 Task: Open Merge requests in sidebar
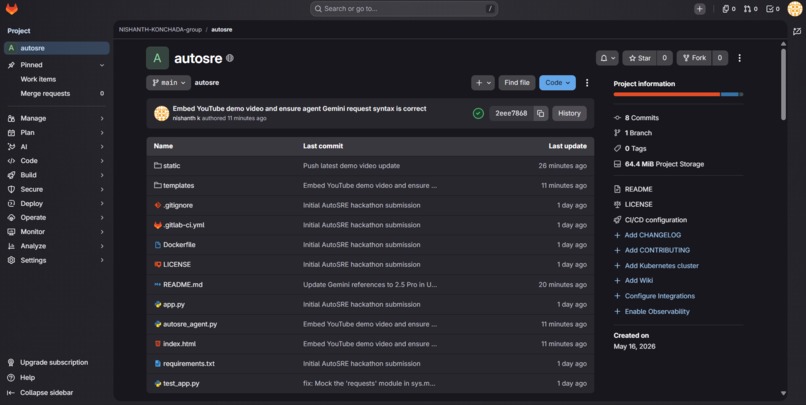(57, 94)
